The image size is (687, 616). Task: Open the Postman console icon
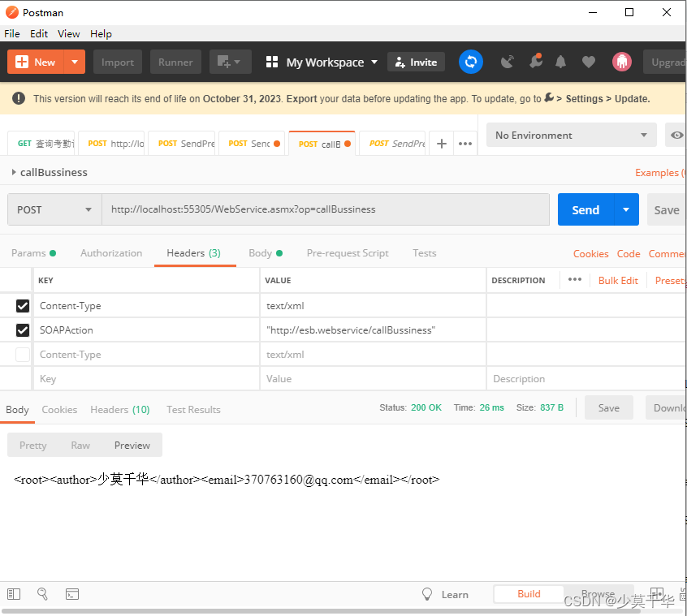click(71, 594)
